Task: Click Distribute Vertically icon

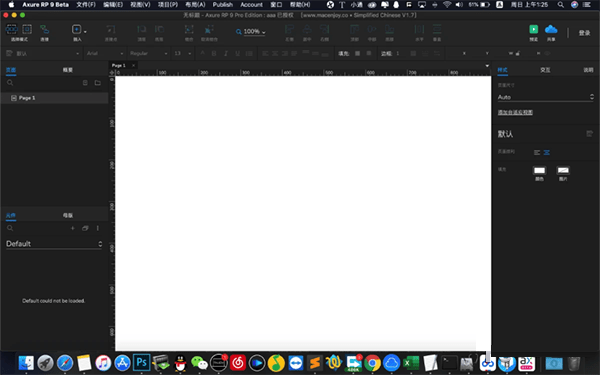Action: (x=437, y=29)
